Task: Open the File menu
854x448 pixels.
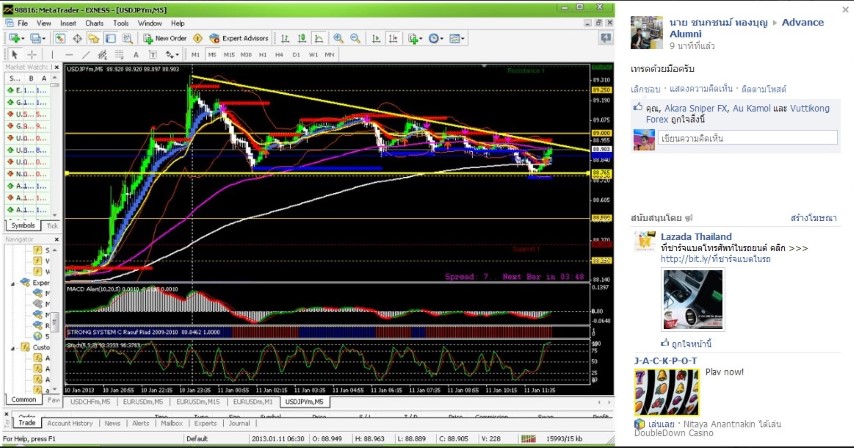Action: point(22,23)
